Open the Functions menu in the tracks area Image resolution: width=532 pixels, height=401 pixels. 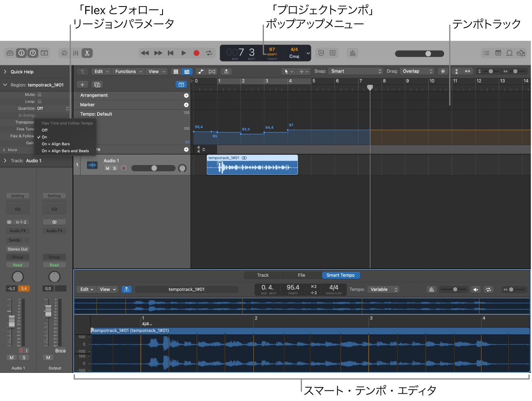(x=128, y=71)
